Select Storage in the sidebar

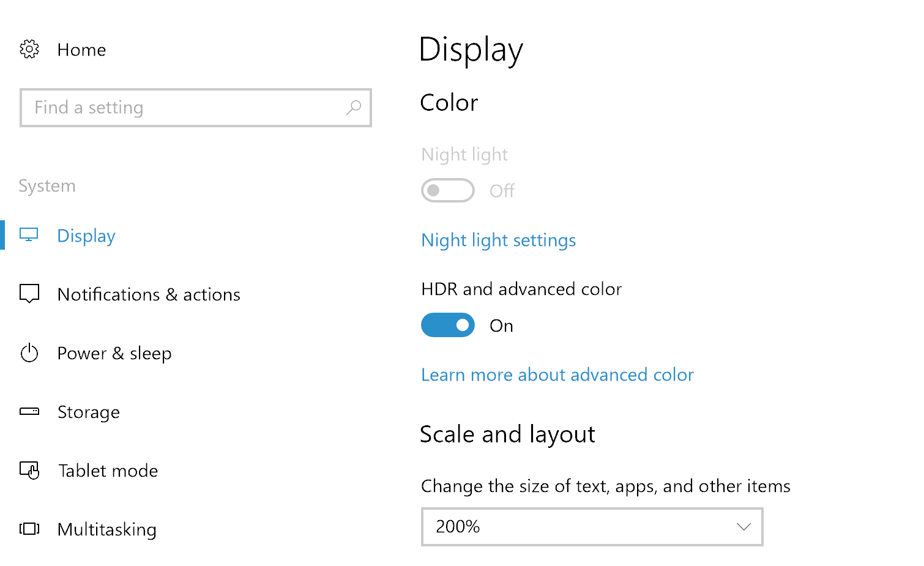click(89, 412)
